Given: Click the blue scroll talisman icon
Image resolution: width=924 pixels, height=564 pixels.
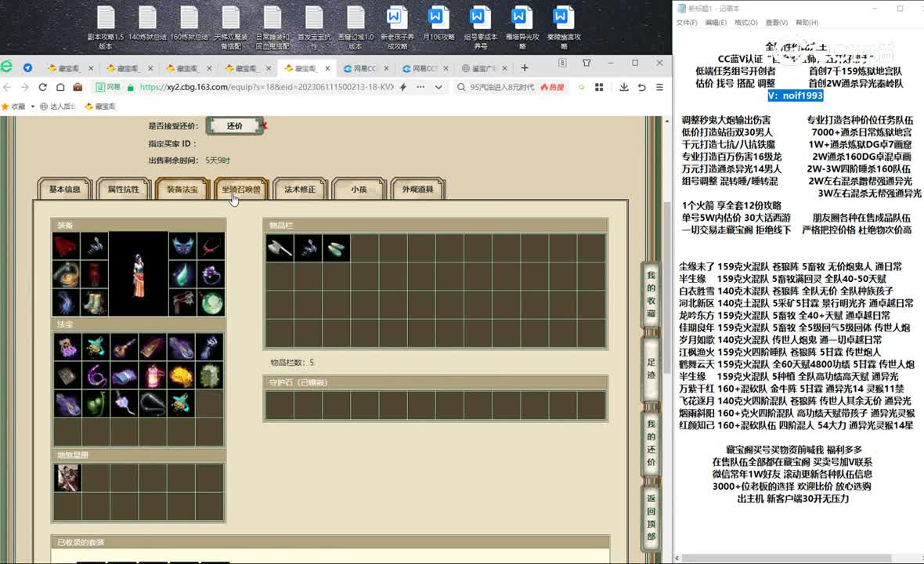Looking at the screenshot, I should tap(124, 376).
